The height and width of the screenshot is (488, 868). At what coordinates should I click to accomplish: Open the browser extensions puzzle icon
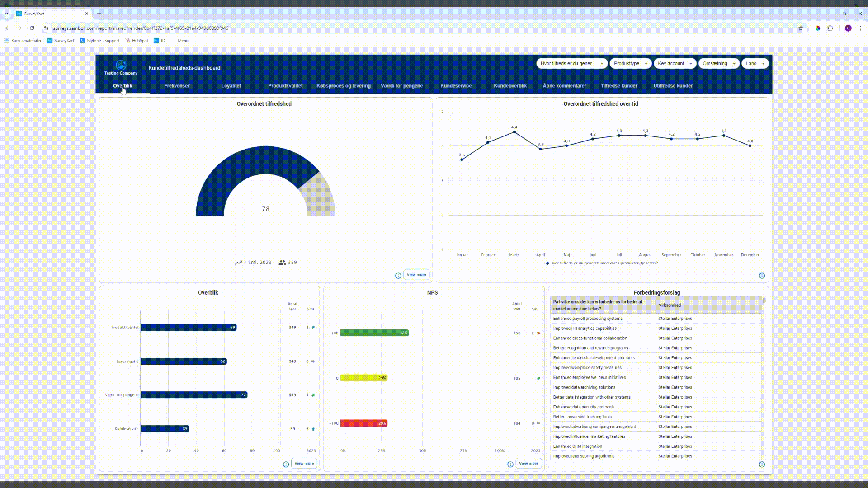tap(830, 28)
